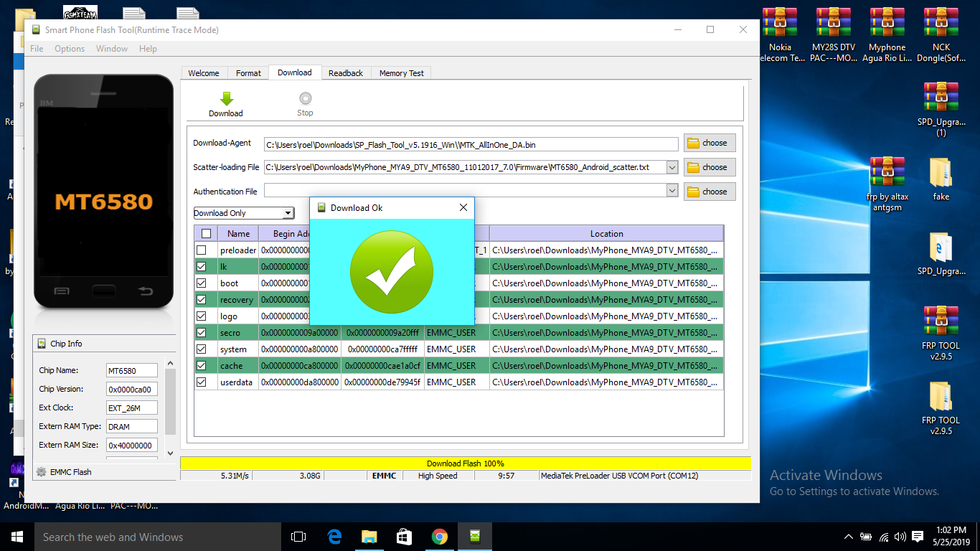The image size is (980, 551).
Task: Open the Action Center notification icon
Action: pyautogui.click(x=918, y=537)
